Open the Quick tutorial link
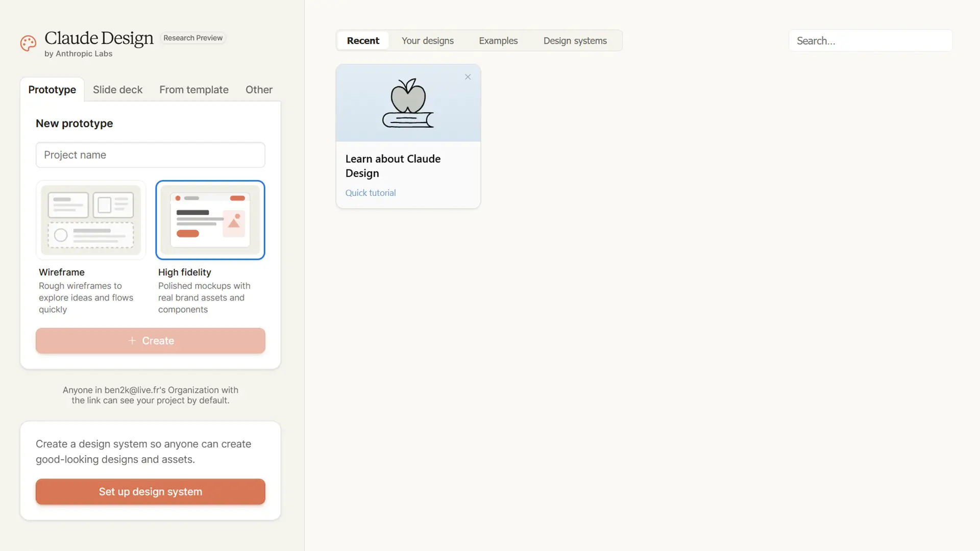980x551 pixels. point(371,193)
